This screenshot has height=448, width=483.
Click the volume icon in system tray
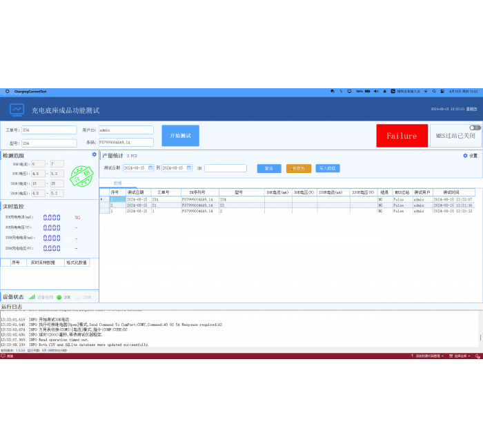pos(376,91)
